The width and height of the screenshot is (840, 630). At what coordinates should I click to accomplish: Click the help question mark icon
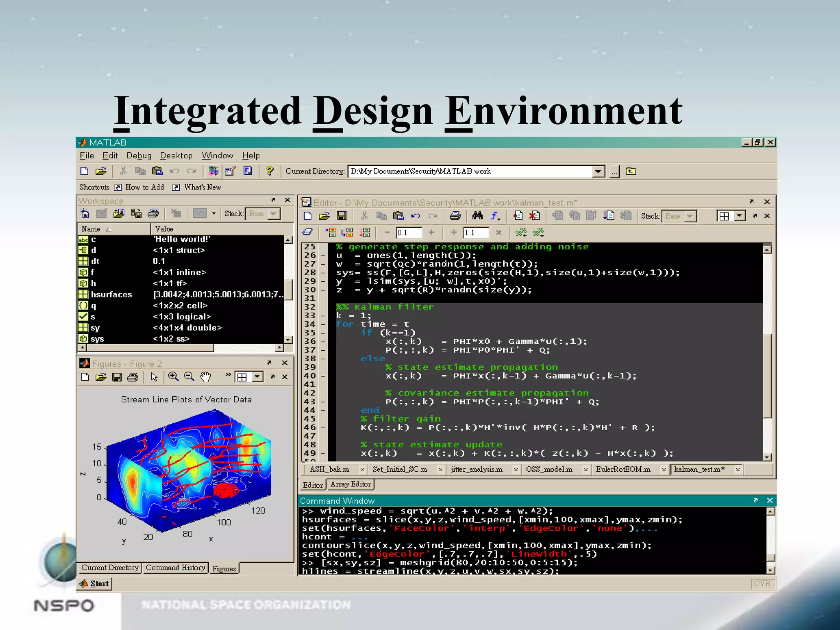coord(269,171)
